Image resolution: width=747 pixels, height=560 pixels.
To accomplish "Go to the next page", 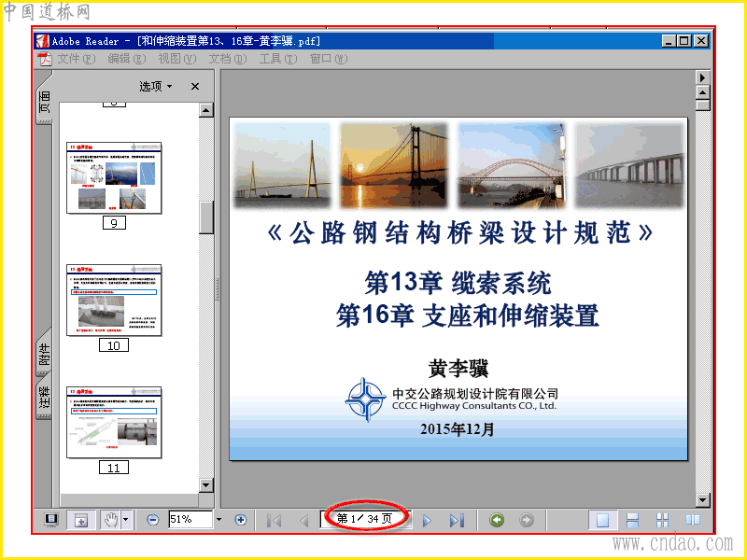I will 427,520.
